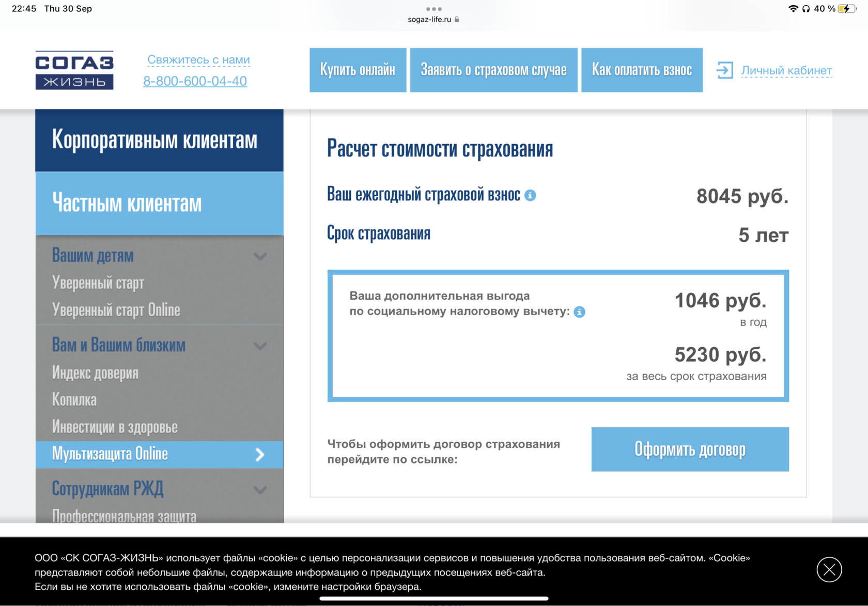Collapse the Вам и Вашим близким chevron
The image size is (868, 606).
click(x=260, y=346)
